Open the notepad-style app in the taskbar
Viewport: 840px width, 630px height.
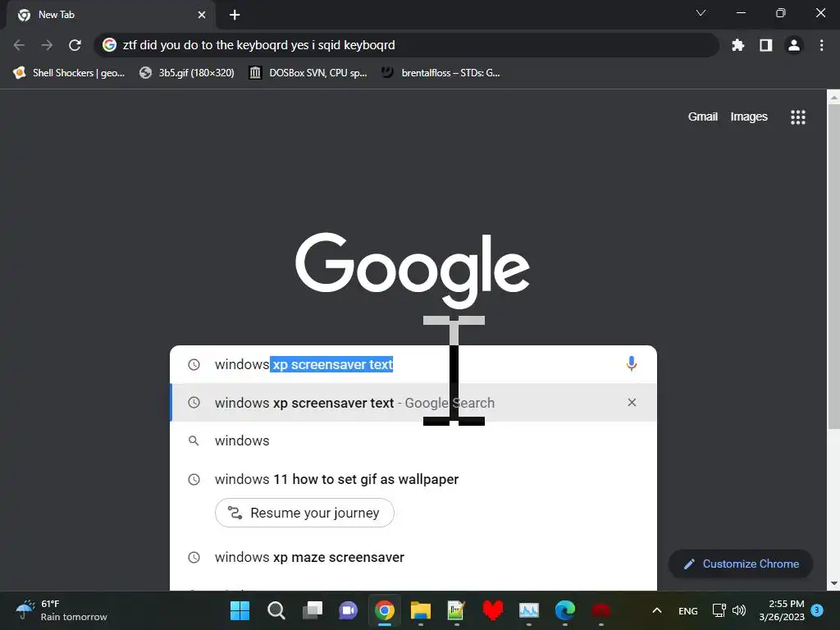tap(456, 610)
